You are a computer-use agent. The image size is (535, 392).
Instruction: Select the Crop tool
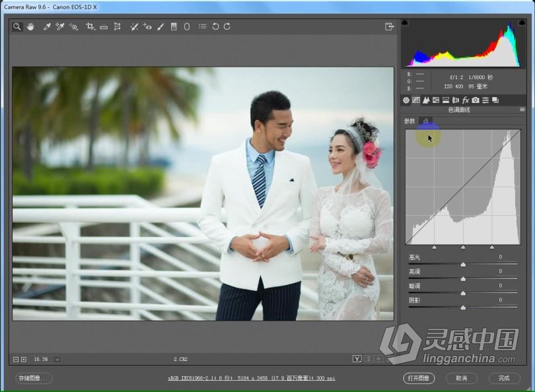(x=90, y=26)
